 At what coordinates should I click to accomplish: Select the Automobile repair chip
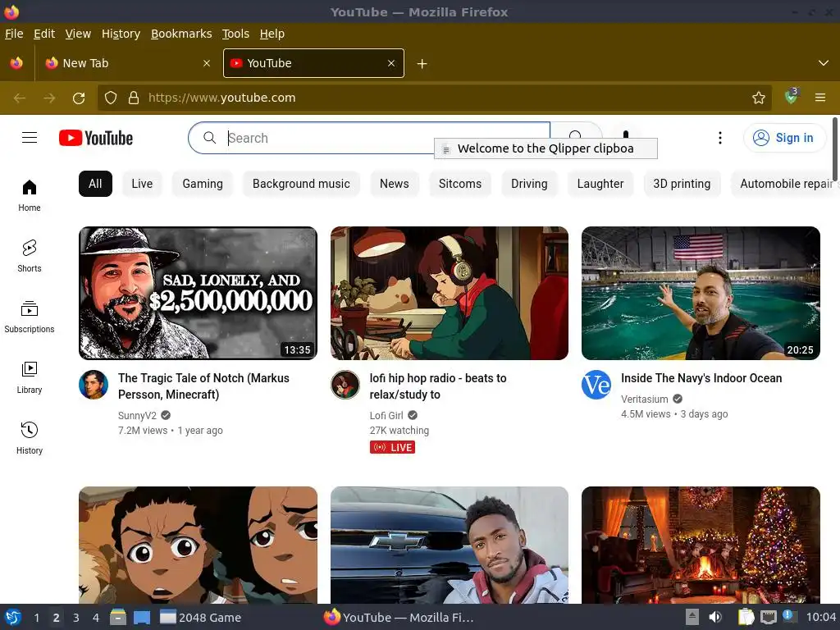point(785,184)
